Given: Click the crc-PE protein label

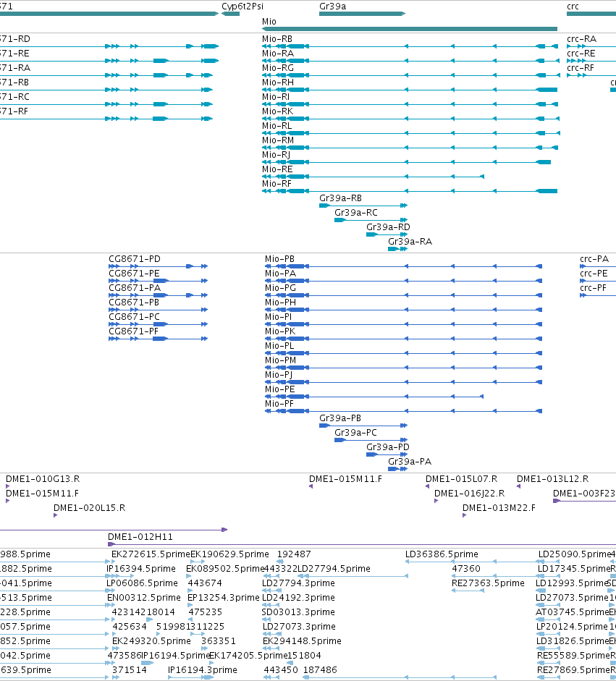Looking at the screenshot, I should [594, 274].
